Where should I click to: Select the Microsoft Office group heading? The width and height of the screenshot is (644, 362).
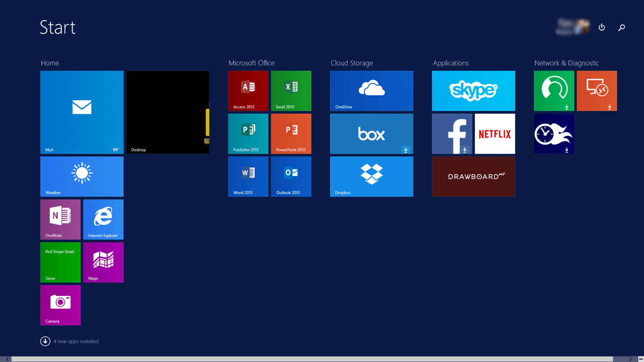pyautogui.click(x=251, y=63)
